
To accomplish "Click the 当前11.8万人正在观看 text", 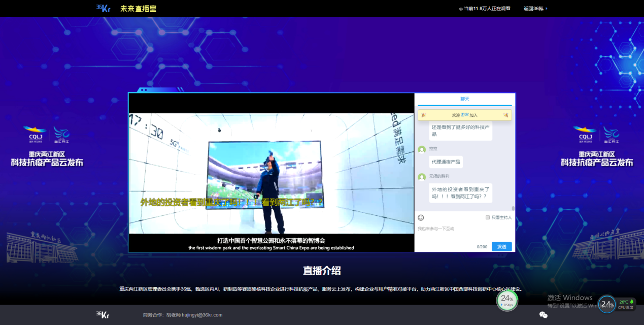I will pos(487,9).
